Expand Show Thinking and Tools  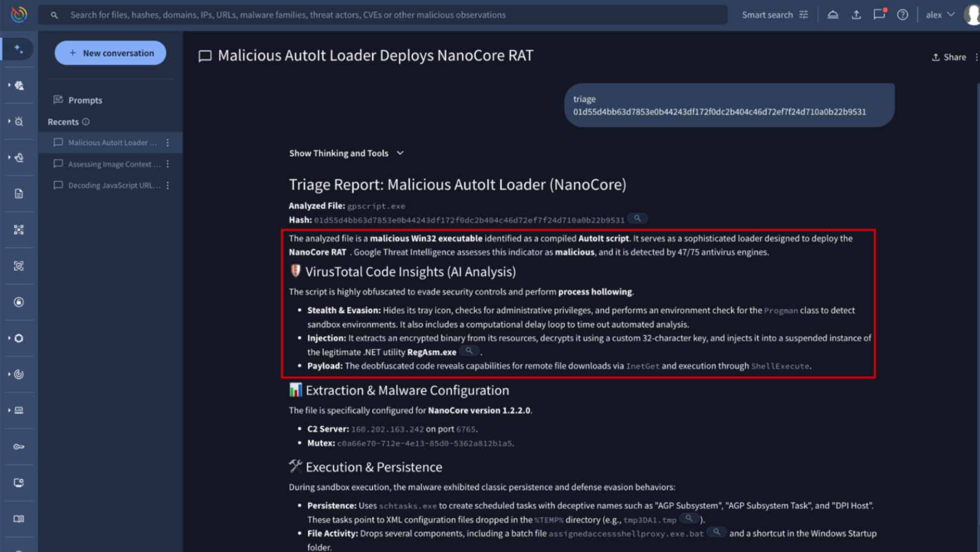point(346,153)
